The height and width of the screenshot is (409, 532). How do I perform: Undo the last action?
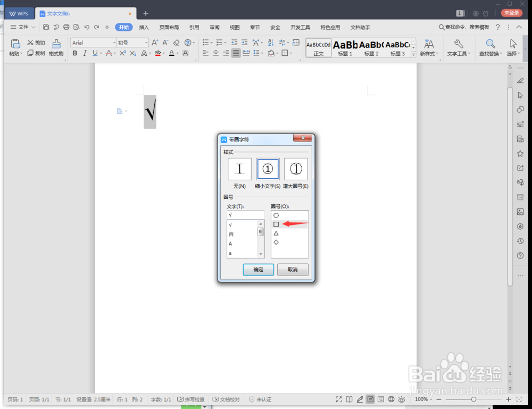87,27
